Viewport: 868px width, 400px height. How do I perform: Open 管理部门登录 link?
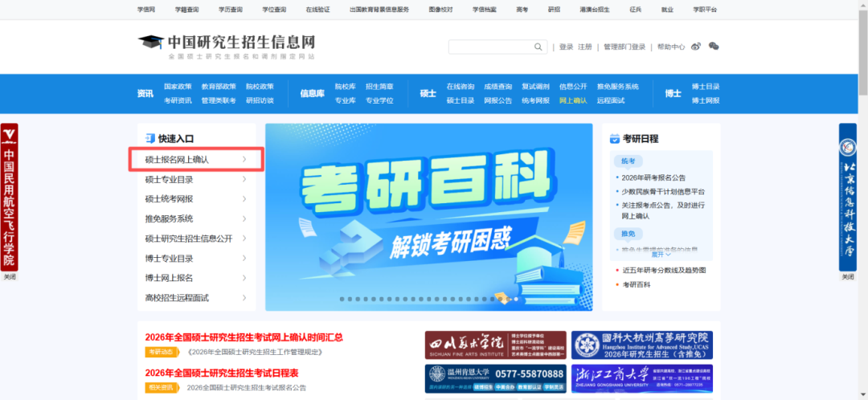tap(624, 47)
